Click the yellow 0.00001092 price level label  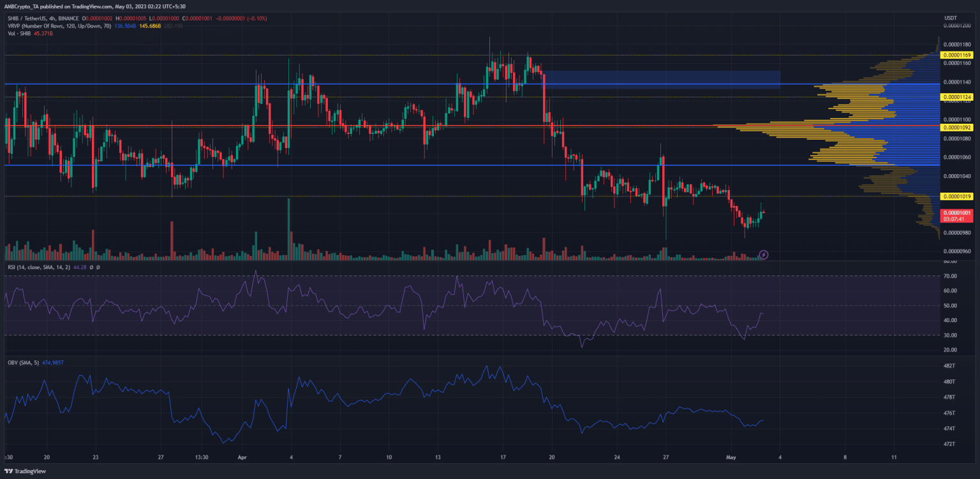[957, 128]
